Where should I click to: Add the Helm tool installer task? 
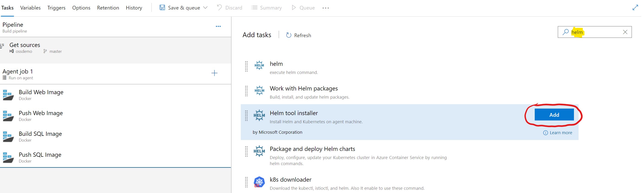pos(554,115)
